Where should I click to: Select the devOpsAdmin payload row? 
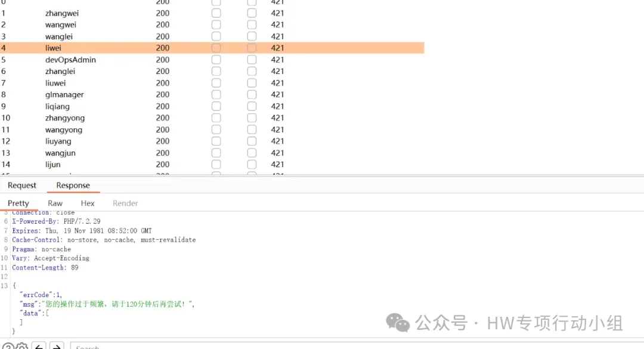pyautogui.click(x=212, y=60)
